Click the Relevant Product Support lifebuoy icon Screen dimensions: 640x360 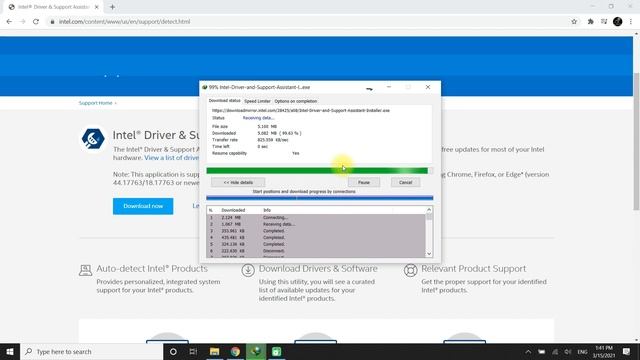[410, 270]
